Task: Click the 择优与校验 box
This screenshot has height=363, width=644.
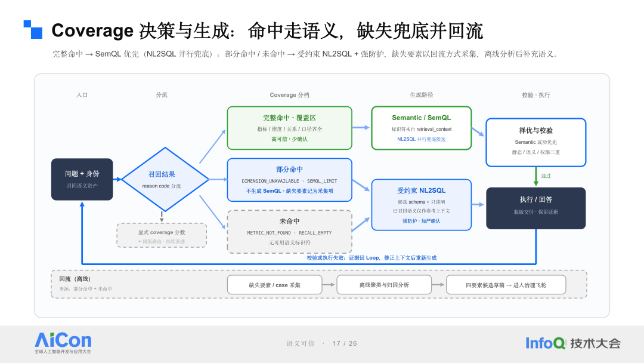Action: (x=536, y=142)
